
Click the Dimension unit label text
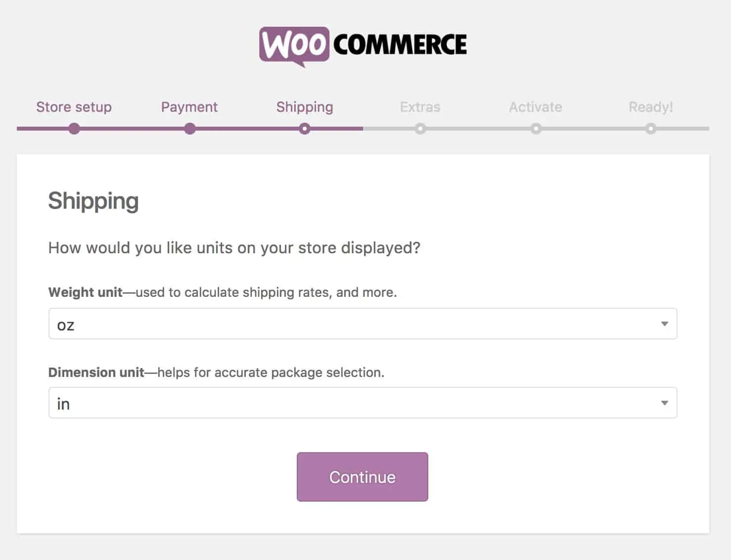point(96,373)
